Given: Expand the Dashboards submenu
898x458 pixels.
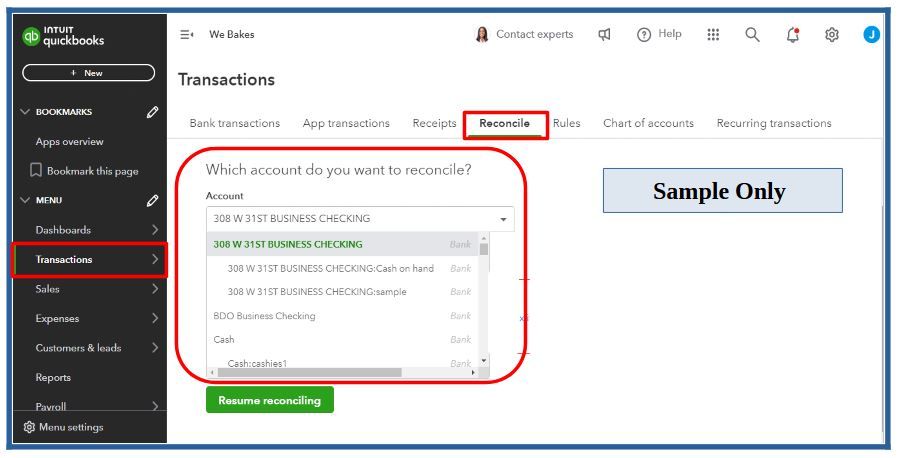Looking at the screenshot, I should pos(155,230).
